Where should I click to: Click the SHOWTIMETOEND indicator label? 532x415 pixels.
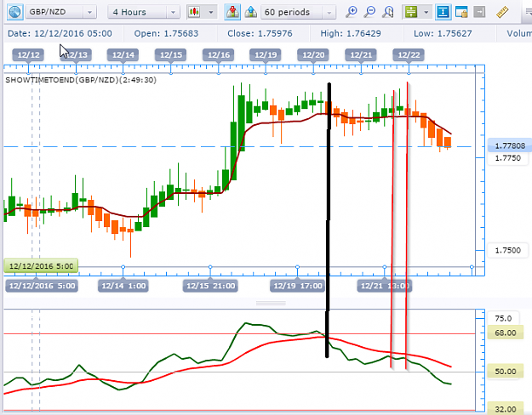click(x=81, y=80)
